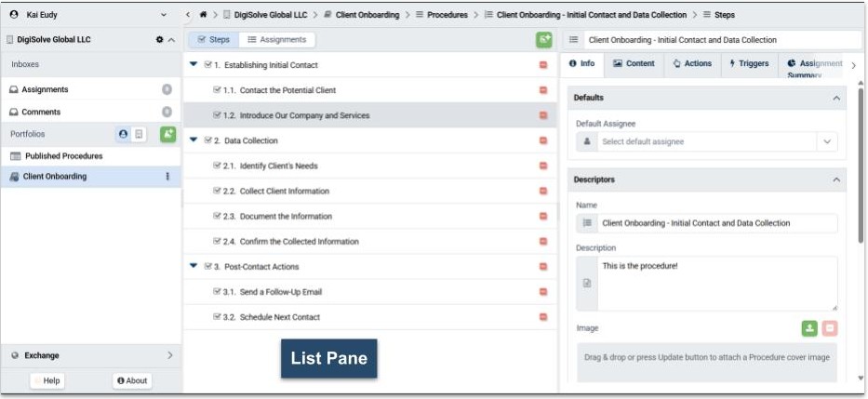The height and width of the screenshot is (399, 868).
Task: Switch to the Assignments view tab
Action: click(276, 40)
